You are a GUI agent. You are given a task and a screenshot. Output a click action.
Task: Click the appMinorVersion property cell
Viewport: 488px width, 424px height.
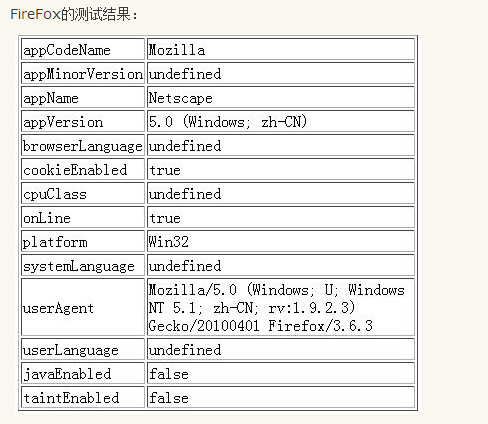(83, 74)
